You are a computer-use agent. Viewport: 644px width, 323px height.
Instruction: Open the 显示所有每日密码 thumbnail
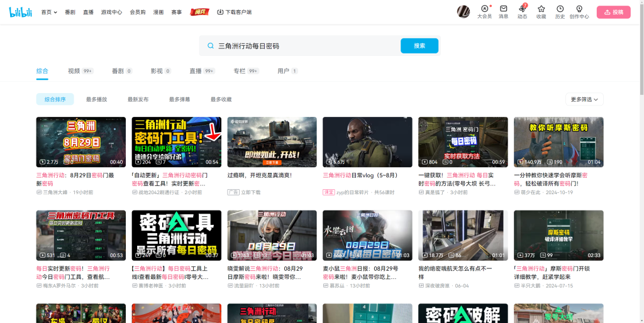pyautogui.click(x=177, y=236)
